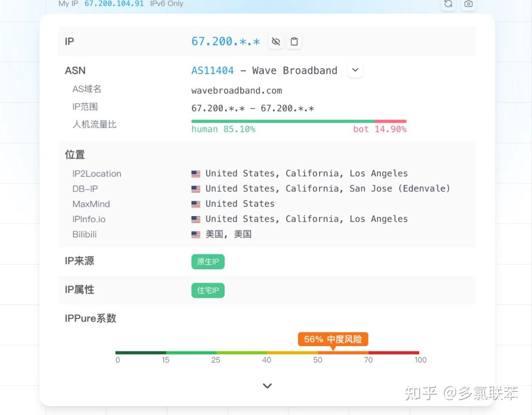This screenshot has height=415, width=532.
Task: Click the camera screenshot icon
Action: click(468, 4)
